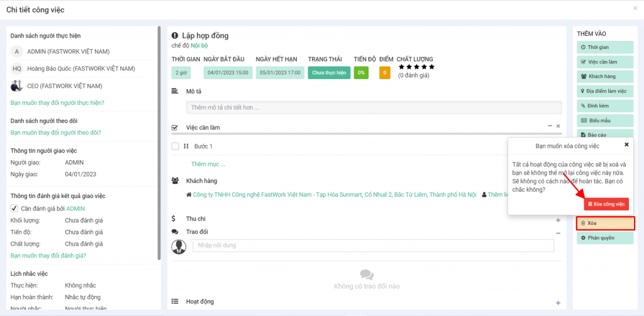
Task: Expand the Thu chi section
Action: pyautogui.click(x=558, y=220)
